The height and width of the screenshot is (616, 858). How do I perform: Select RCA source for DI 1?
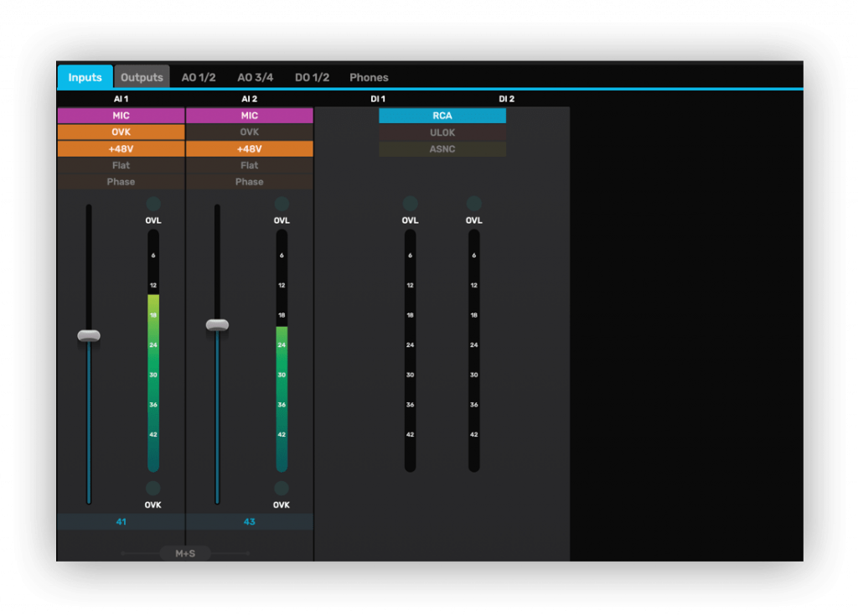[x=442, y=115]
